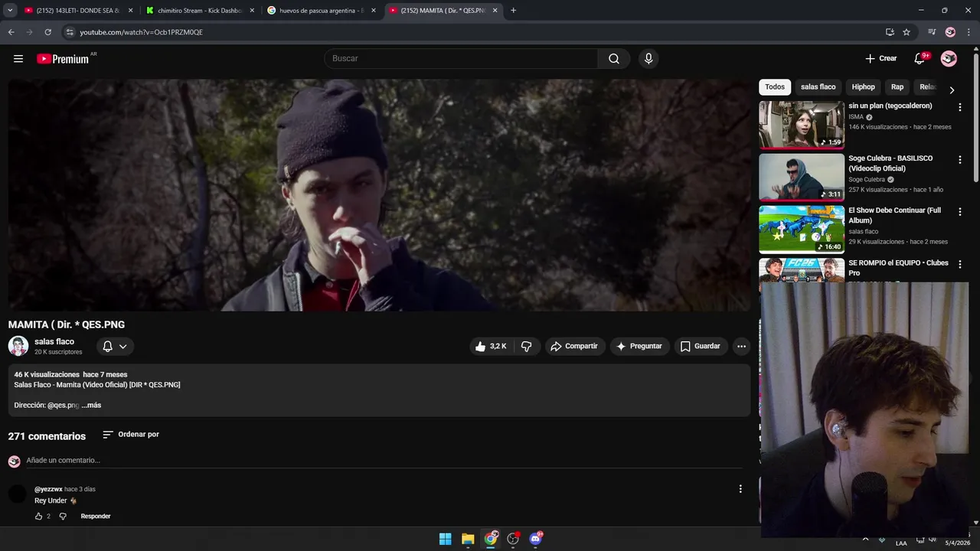Open Chrome from the taskbar

(491, 539)
